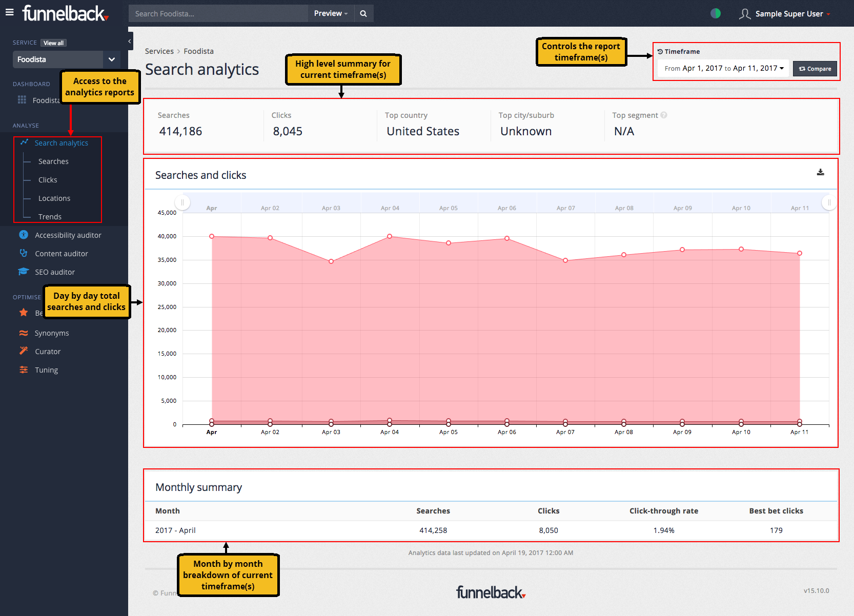
Task: Click the Compare button
Action: (x=815, y=68)
